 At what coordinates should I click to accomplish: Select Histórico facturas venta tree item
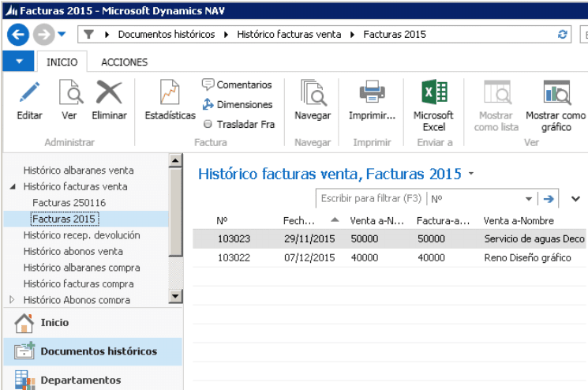(76, 186)
